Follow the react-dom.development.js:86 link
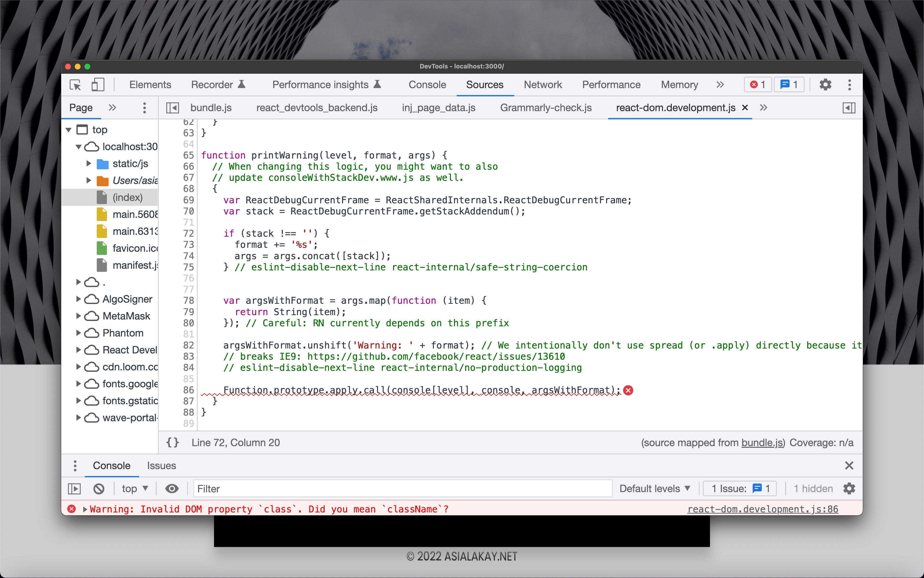This screenshot has width=924, height=578. (x=762, y=509)
